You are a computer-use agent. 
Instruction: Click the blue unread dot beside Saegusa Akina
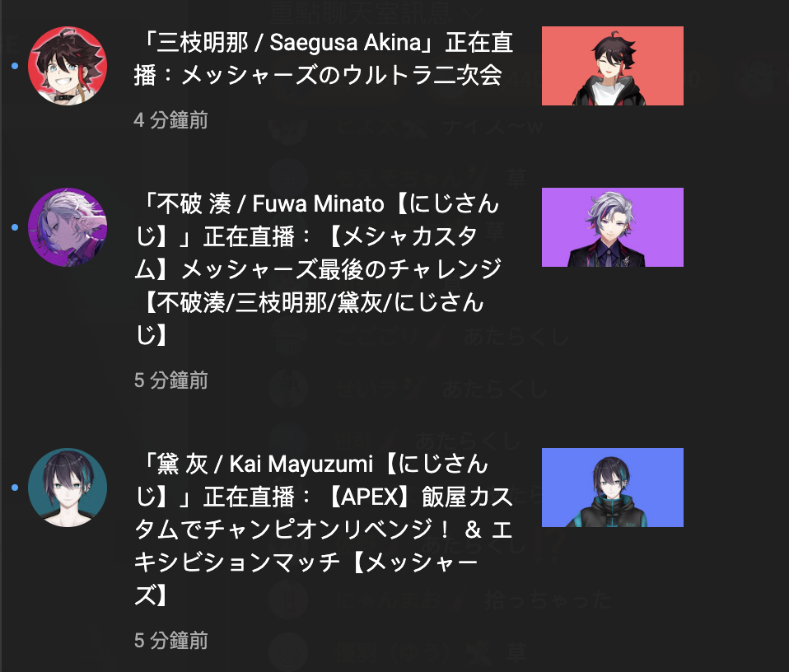15,66
